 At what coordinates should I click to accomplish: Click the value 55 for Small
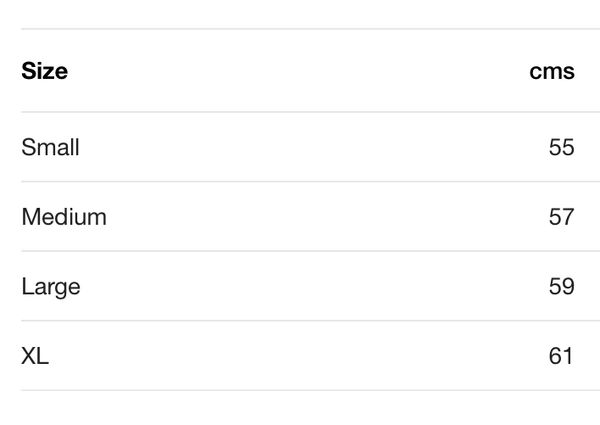coord(561,147)
